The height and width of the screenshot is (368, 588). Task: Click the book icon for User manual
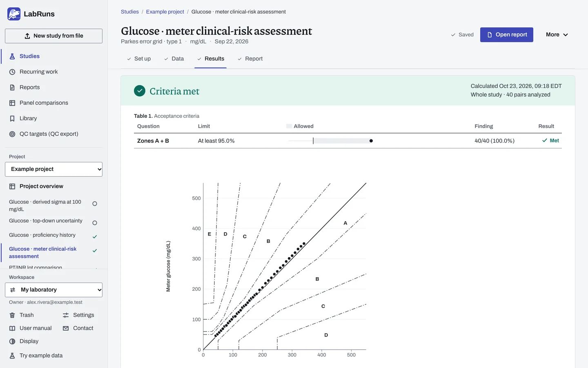(x=12, y=328)
